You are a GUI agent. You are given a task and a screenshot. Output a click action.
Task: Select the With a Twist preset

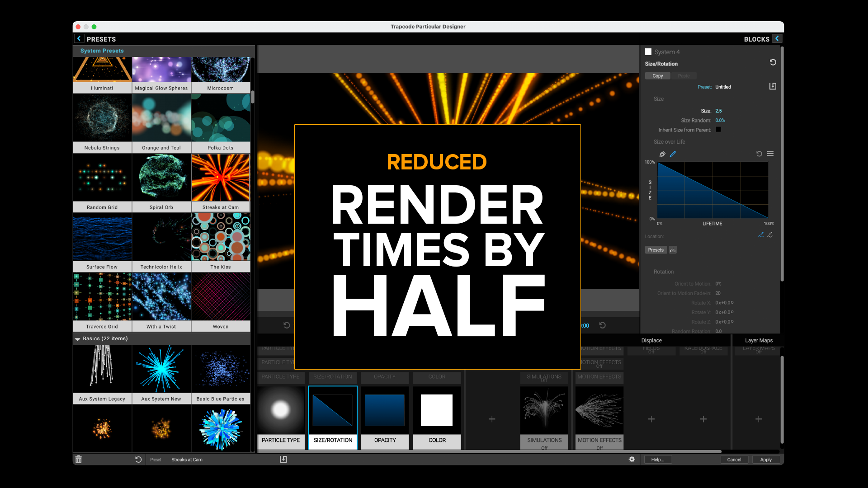(161, 302)
